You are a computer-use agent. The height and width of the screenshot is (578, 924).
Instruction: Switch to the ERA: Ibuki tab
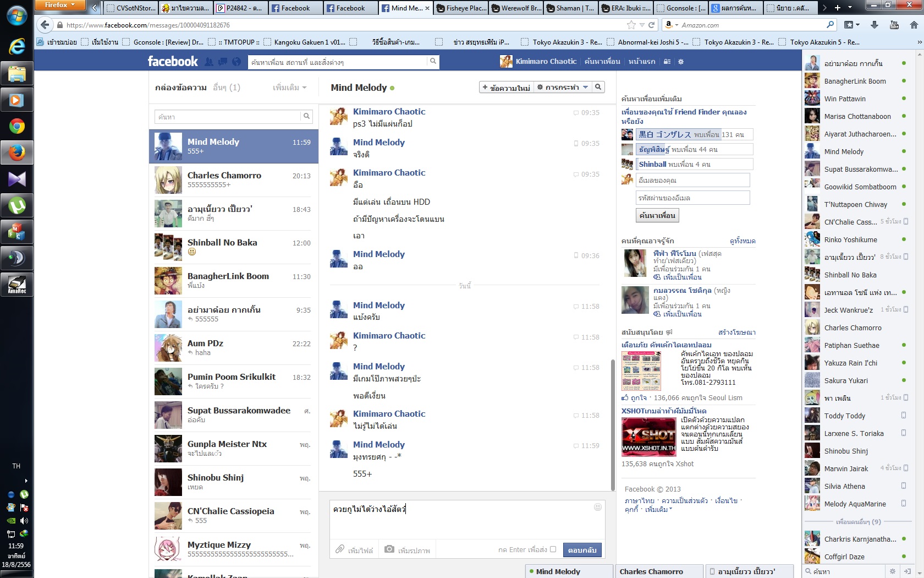coord(626,8)
